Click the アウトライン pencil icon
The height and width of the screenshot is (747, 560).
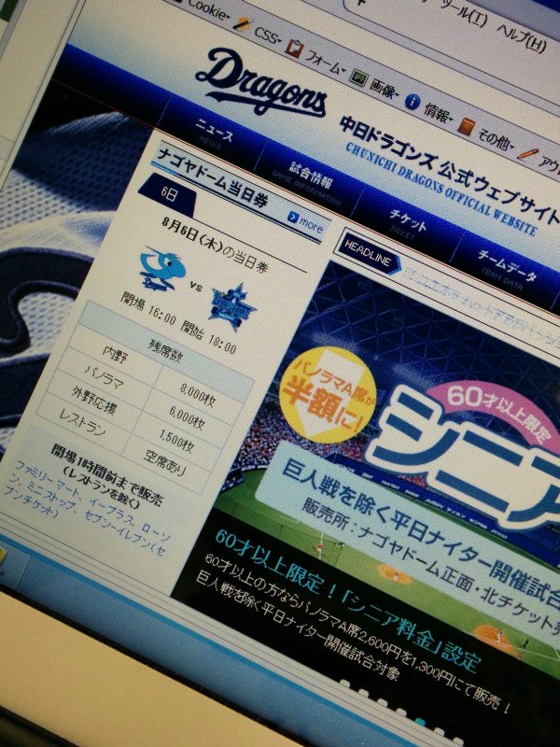[527, 154]
